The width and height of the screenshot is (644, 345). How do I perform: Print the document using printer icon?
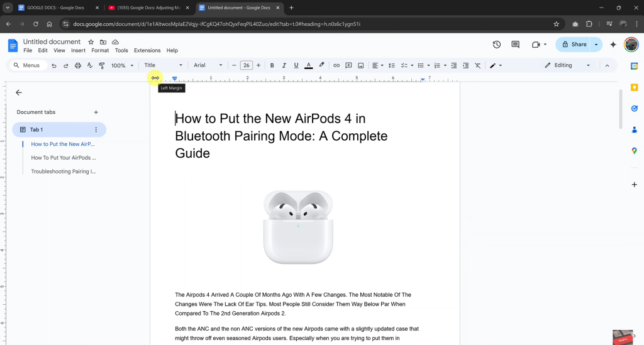(78, 65)
